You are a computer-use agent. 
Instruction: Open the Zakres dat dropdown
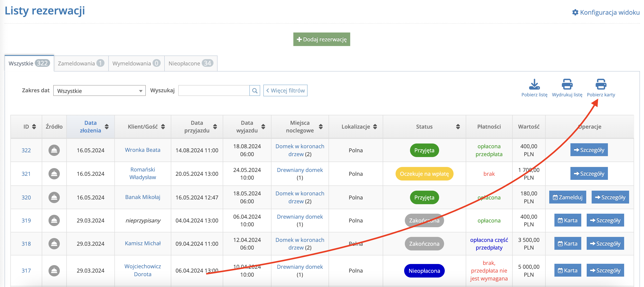[x=99, y=91]
